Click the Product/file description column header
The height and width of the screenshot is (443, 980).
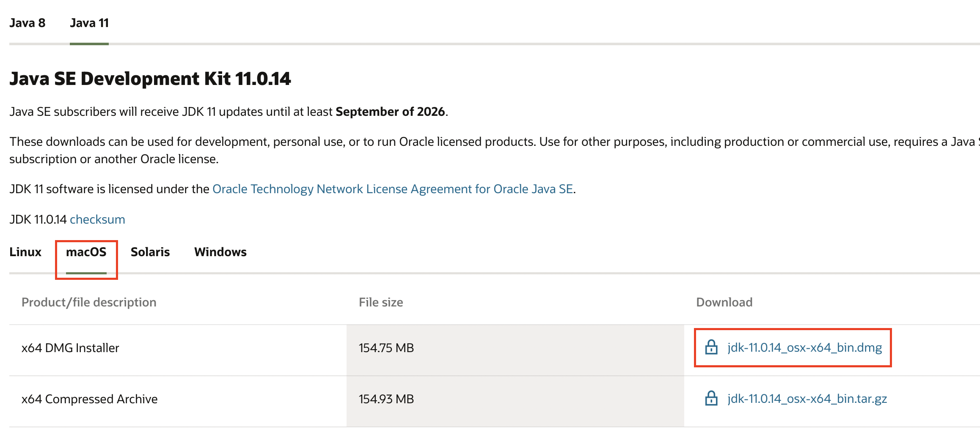click(x=89, y=302)
